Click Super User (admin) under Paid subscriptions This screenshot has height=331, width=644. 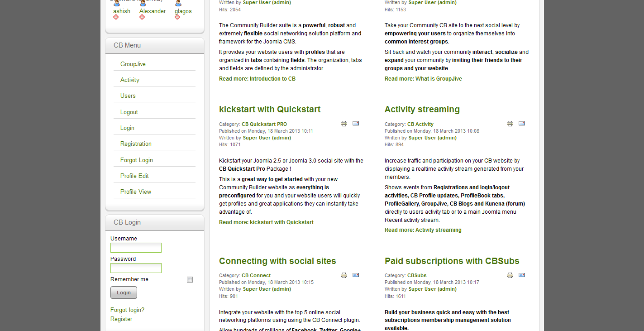[x=433, y=289]
